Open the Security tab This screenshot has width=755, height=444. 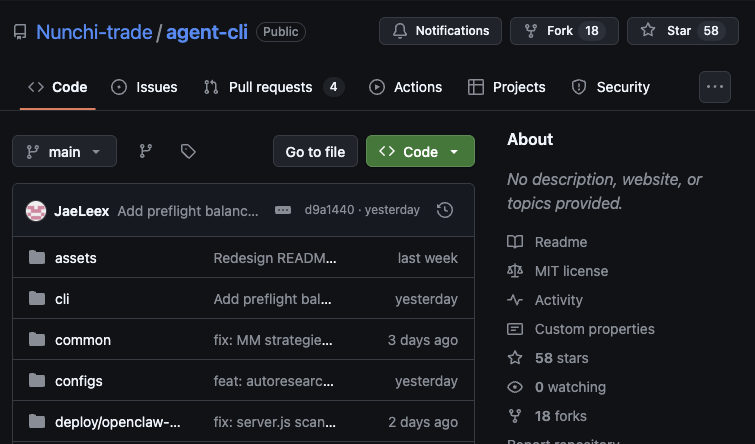(611, 87)
